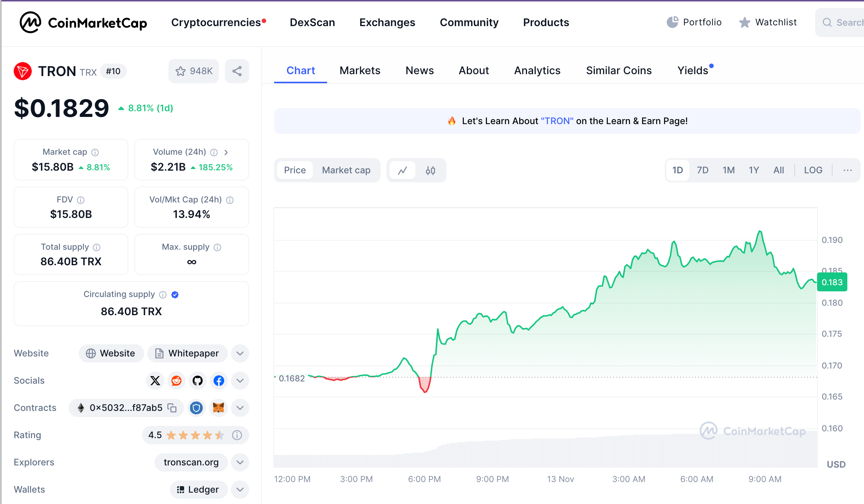The width and height of the screenshot is (864, 504).
Task: Open the Exchanges menu
Action: (387, 22)
